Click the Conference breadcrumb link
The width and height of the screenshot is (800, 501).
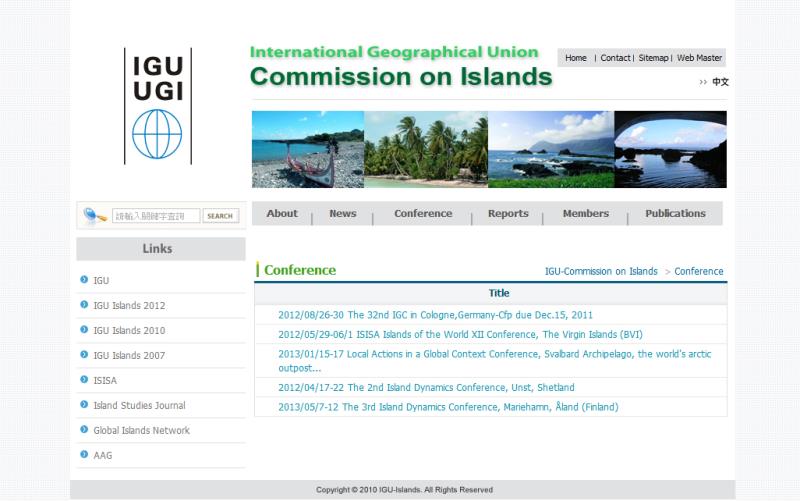[698, 271]
